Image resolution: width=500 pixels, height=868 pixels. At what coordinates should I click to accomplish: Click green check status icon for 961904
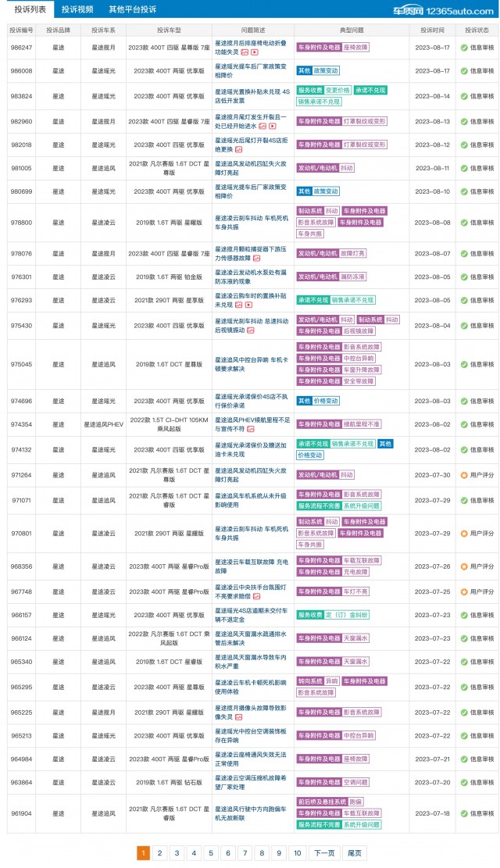464,813
